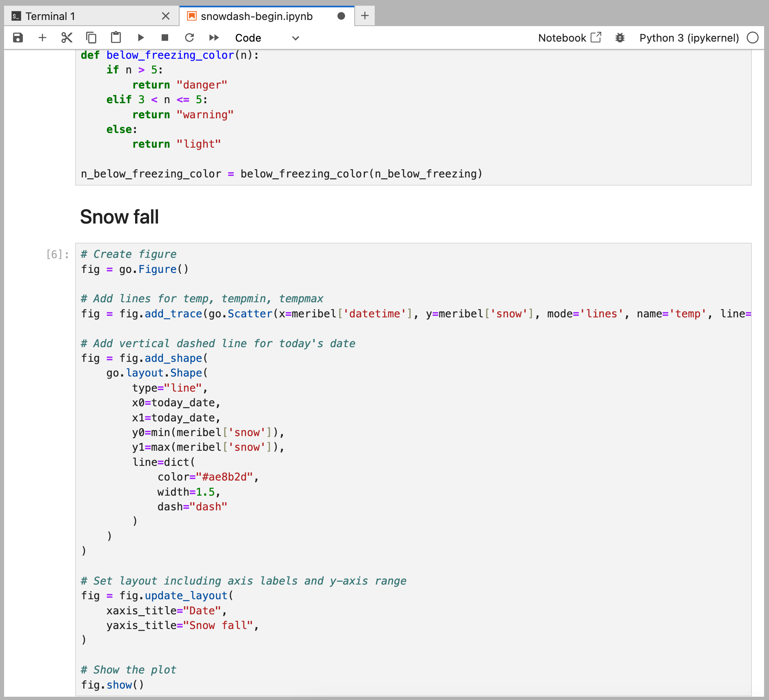
Task: Switch to the Terminal 1 tab
Action: (x=51, y=16)
